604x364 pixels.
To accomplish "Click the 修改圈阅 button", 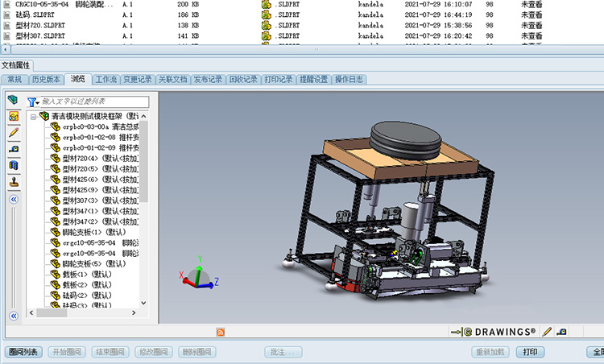I will 153,352.
